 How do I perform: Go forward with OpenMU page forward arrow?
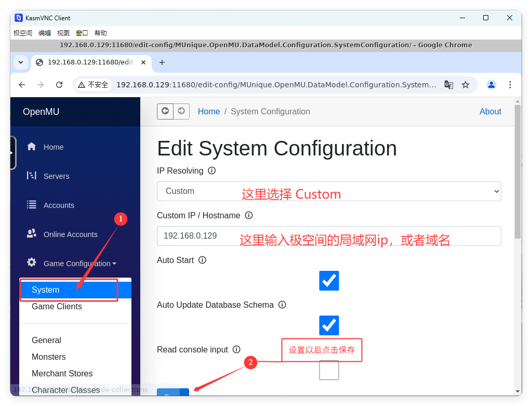click(181, 111)
